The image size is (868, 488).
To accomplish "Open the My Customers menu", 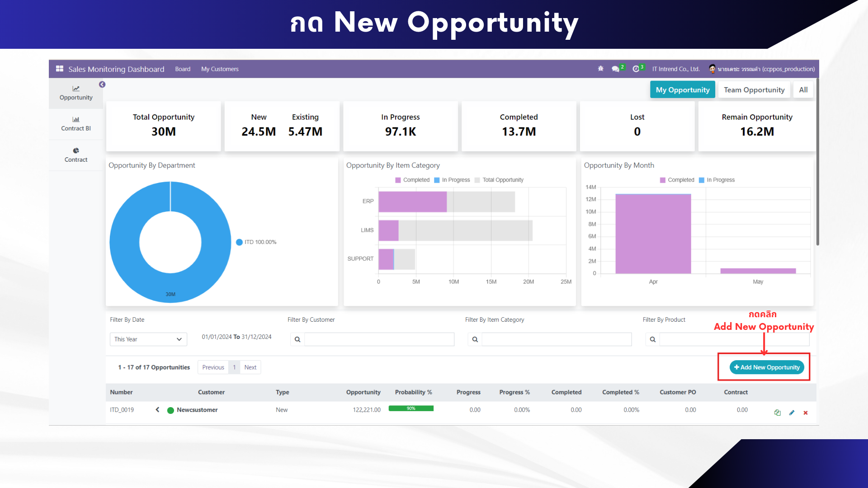I will pos(220,69).
